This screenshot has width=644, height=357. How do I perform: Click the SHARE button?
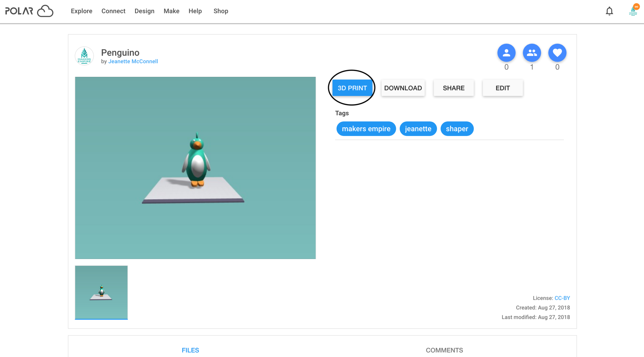(x=453, y=88)
